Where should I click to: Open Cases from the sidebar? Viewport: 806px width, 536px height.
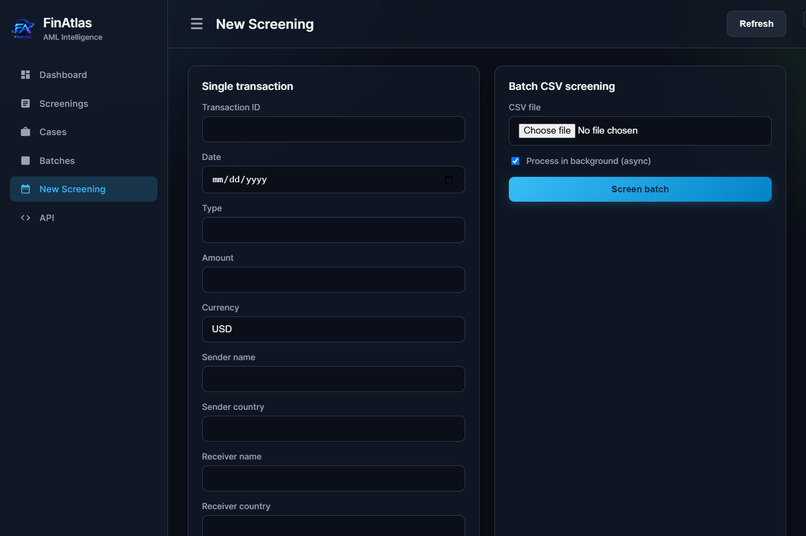(x=83, y=132)
